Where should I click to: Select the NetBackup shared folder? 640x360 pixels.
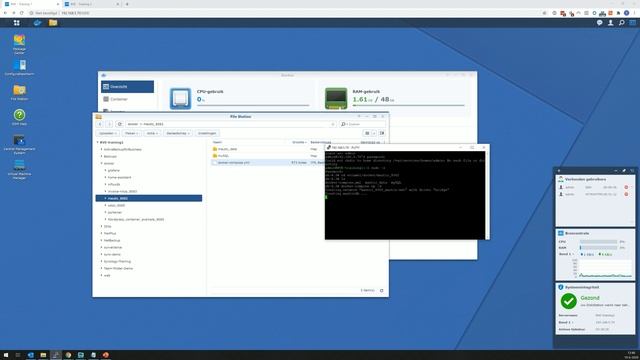pyautogui.click(x=111, y=240)
